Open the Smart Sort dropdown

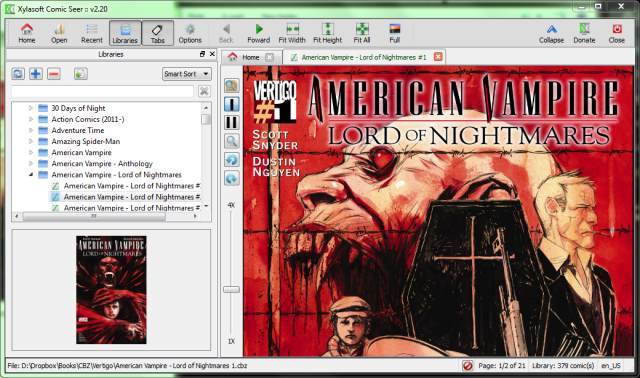(x=187, y=74)
